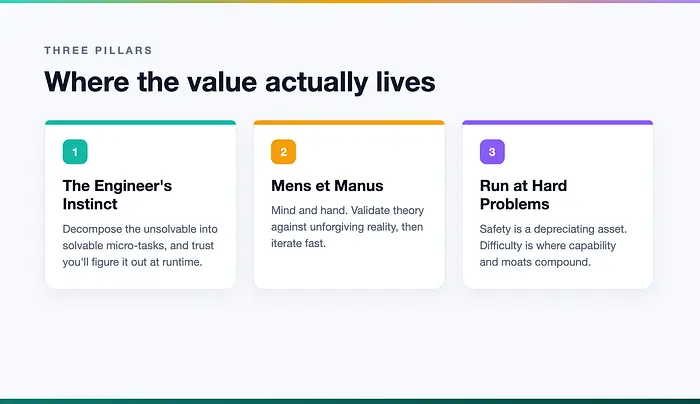700x404 pixels.
Task: Click the text iterate fast in second card
Action: pos(298,244)
